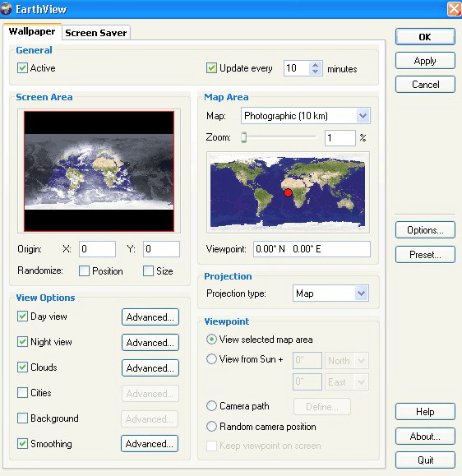Switch to the Wallpaper tab
Screen dimensions: 462x476
point(32,31)
